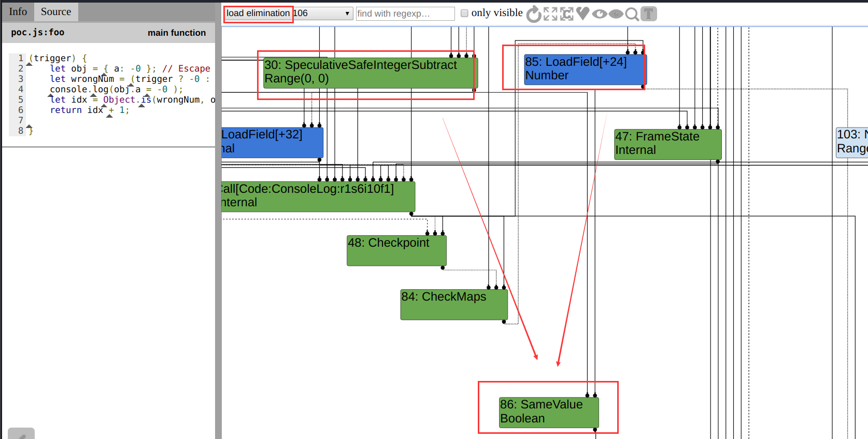Viewport: 868px width, 439px height.
Task: Switch to the Info tab
Action: point(18,11)
